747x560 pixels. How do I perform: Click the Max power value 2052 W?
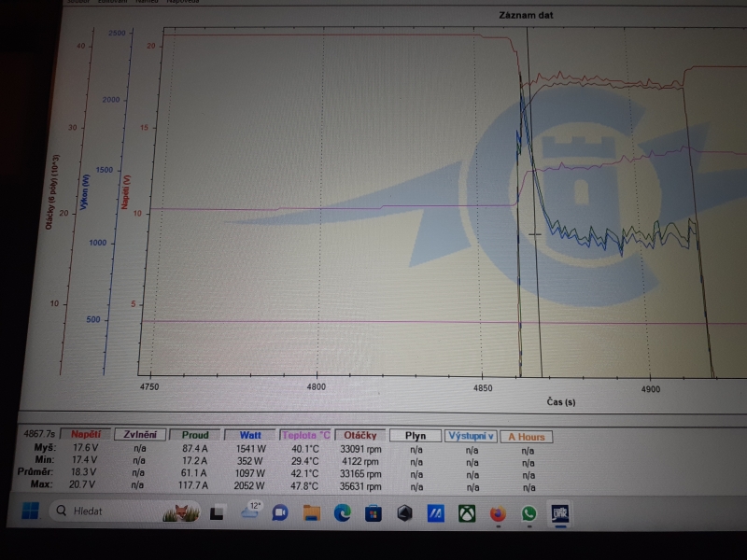pos(249,485)
